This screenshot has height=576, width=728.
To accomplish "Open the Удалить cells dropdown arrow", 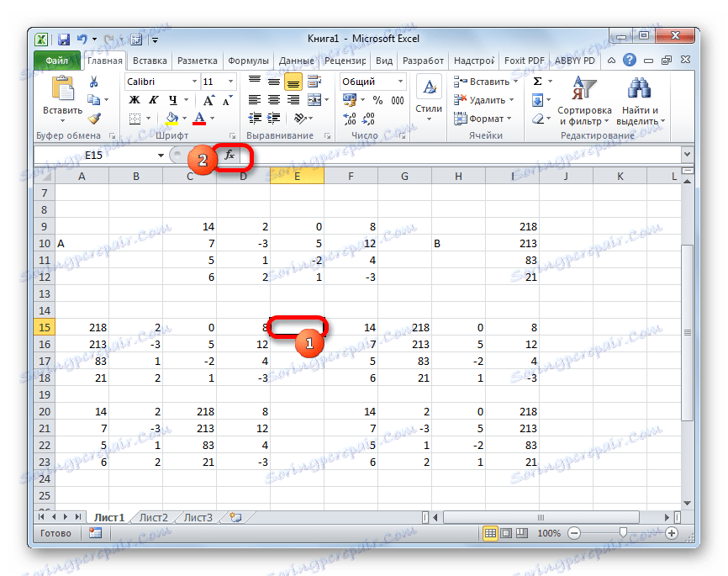I will click(512, 100).
